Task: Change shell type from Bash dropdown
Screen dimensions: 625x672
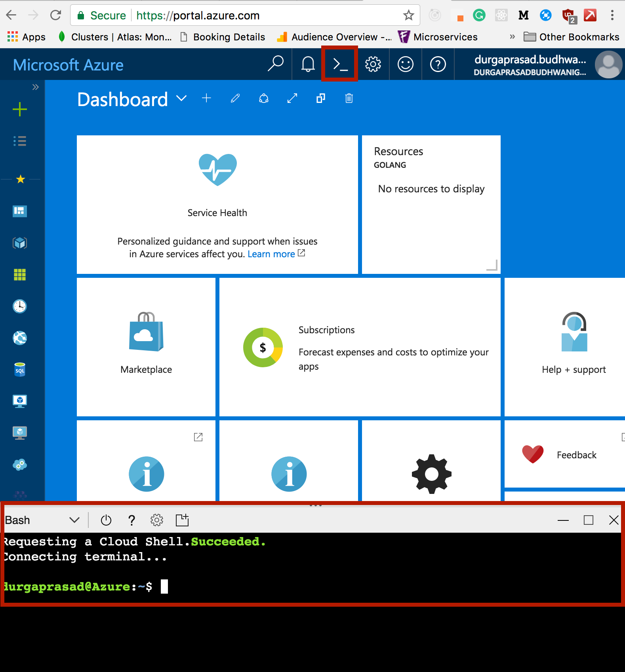Action: click(x=42, y=520)
